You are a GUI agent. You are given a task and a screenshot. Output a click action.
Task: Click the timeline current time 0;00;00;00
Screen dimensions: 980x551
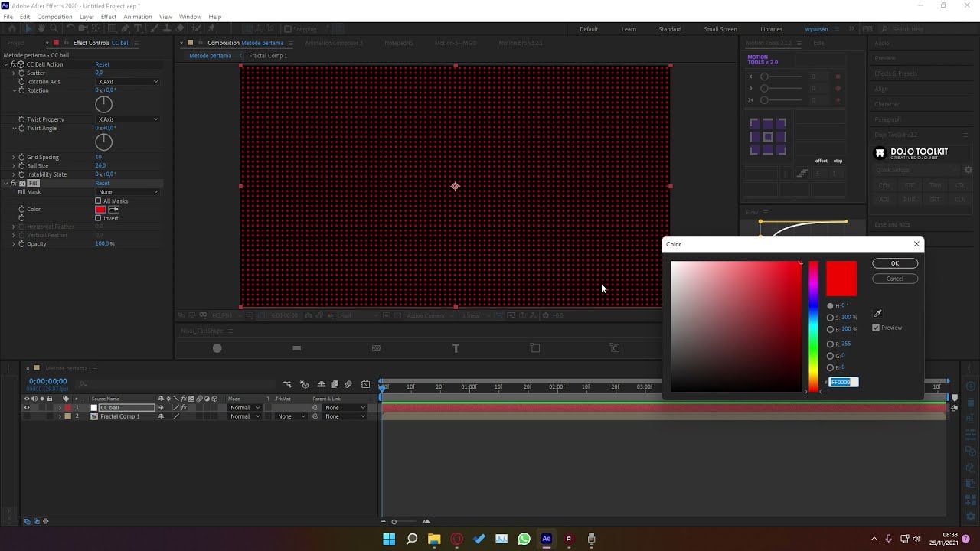click(47, 381)
